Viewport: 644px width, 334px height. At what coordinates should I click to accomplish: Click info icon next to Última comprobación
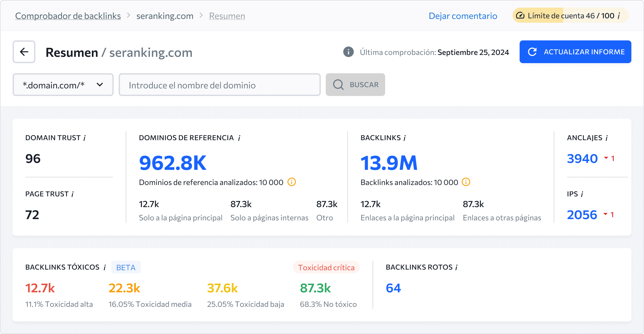[x=348, y=52]
